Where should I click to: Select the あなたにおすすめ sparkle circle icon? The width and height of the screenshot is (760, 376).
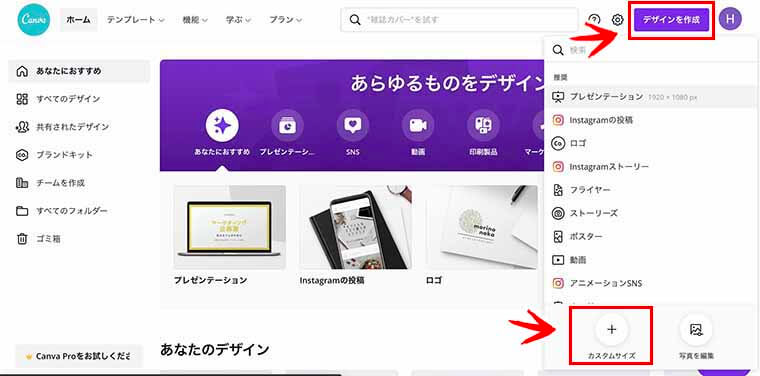coord(222,125)
